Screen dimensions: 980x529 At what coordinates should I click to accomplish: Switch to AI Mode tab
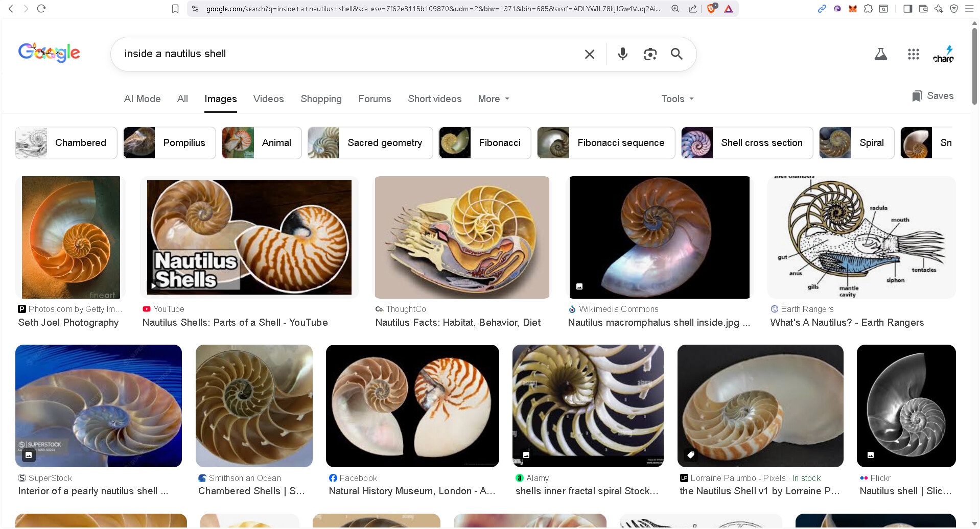click(142, 99)
